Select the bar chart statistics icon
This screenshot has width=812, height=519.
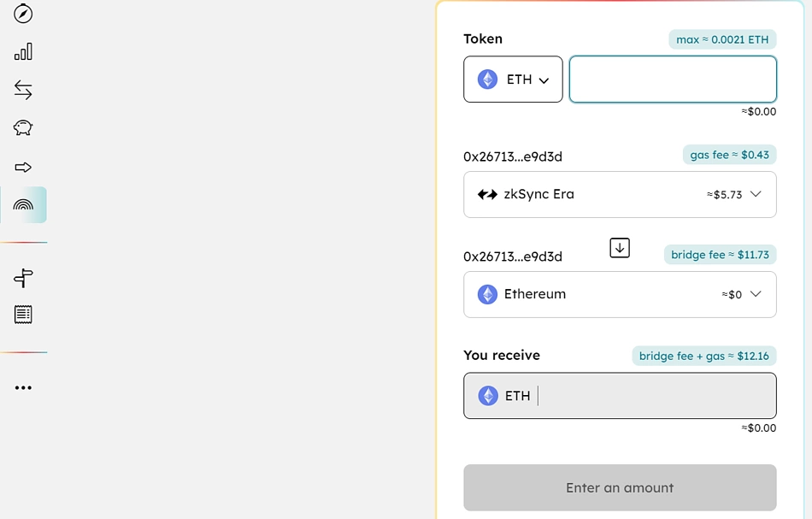23,51
